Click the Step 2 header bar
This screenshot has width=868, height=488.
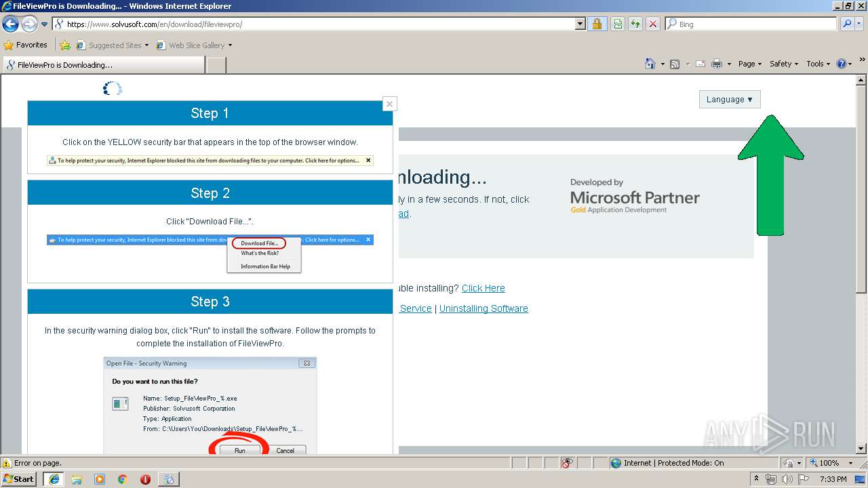pos(210,193)
